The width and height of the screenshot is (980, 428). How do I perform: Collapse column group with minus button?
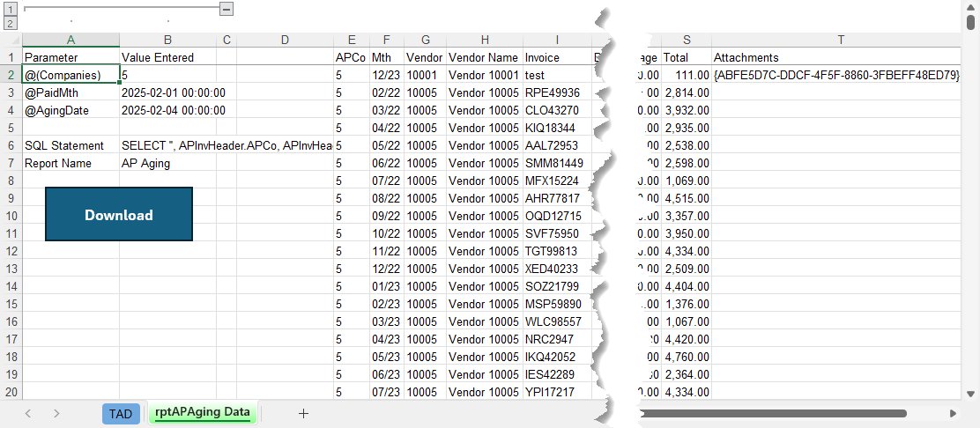tap(226, 9)
